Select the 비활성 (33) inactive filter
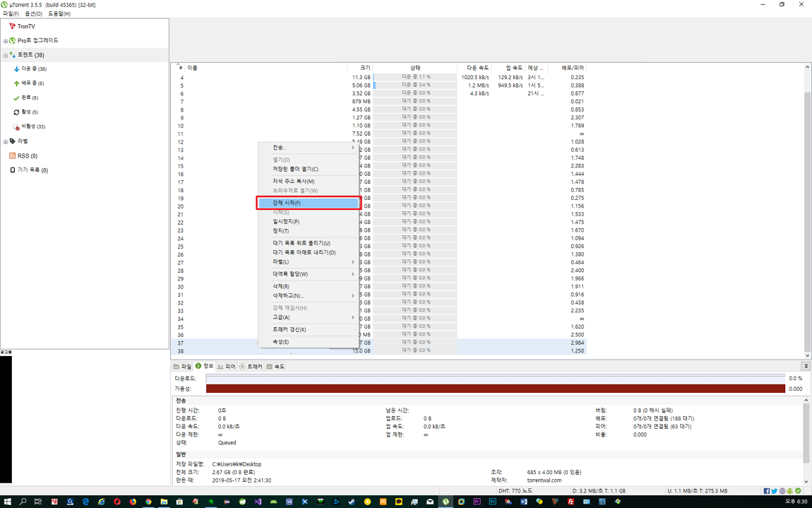The image size is (812, 508). coord(29,127)
